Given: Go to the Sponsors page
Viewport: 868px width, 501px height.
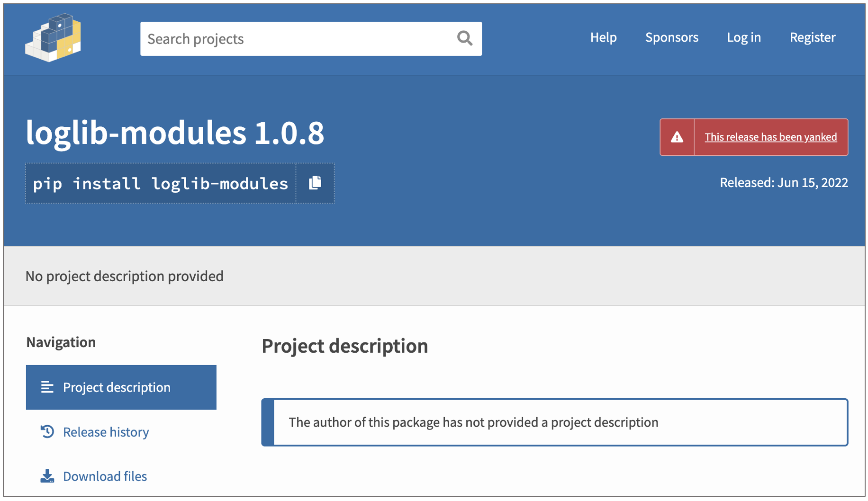Looking at the screenshot, I should coord(671,37).
